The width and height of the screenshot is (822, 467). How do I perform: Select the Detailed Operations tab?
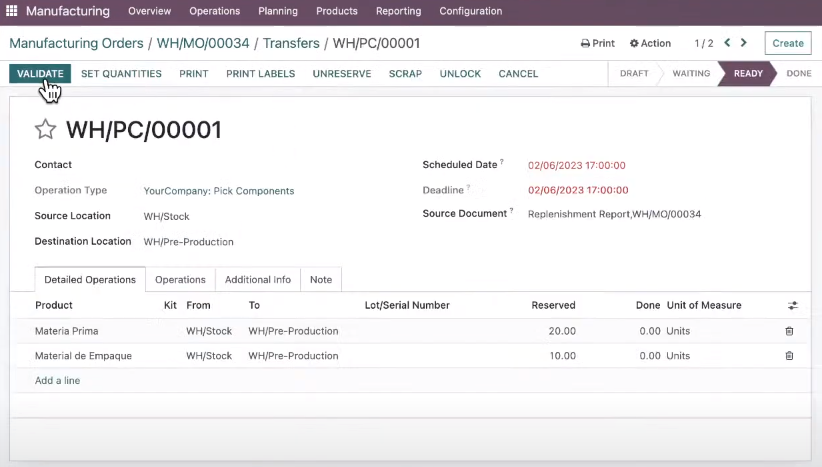point(90,280)
